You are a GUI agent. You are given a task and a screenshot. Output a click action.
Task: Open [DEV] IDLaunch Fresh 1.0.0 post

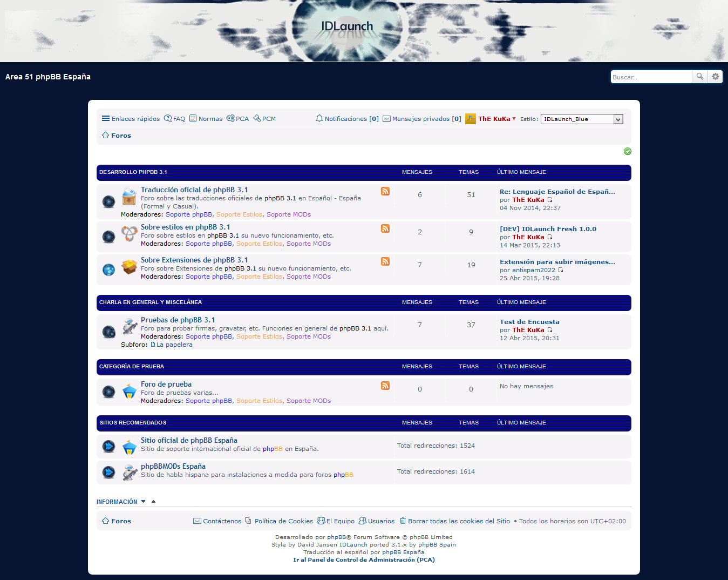click(x=548, y=229)
